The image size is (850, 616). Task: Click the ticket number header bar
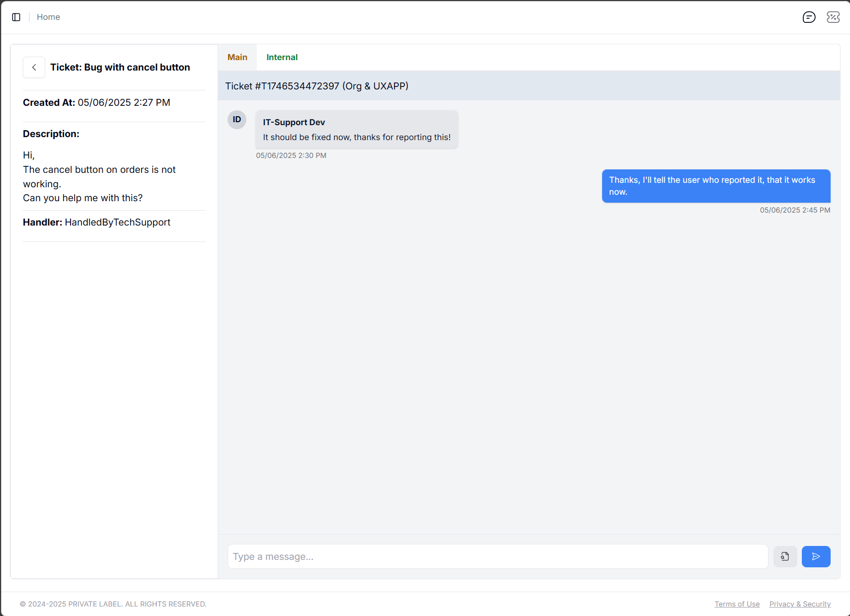pyautogui.click(x=529, y=86)
